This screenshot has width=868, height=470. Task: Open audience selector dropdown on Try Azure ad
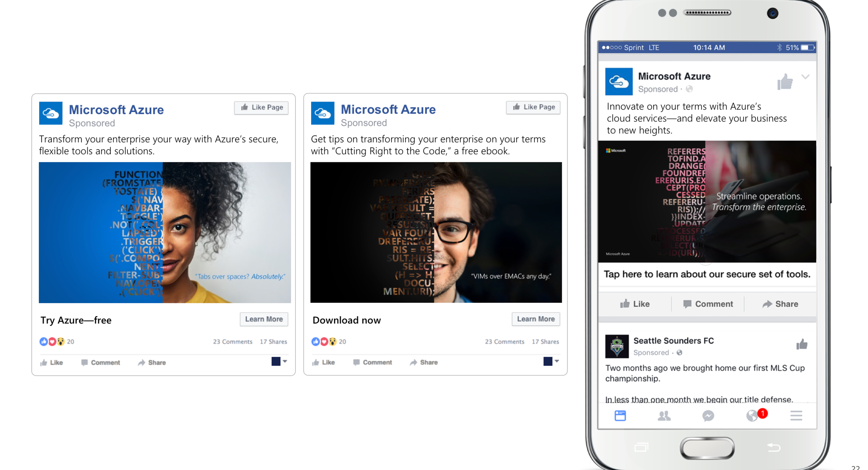(x=279, y=361)
